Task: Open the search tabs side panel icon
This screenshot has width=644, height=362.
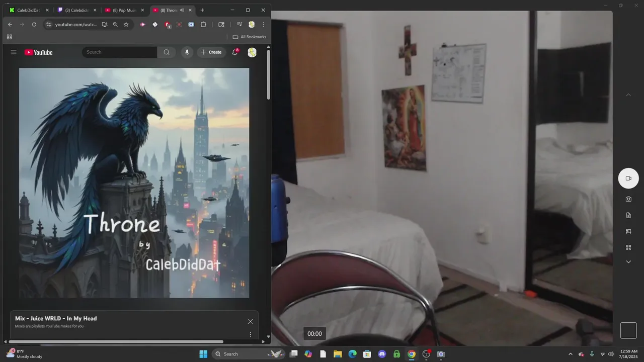Action: 221,24
